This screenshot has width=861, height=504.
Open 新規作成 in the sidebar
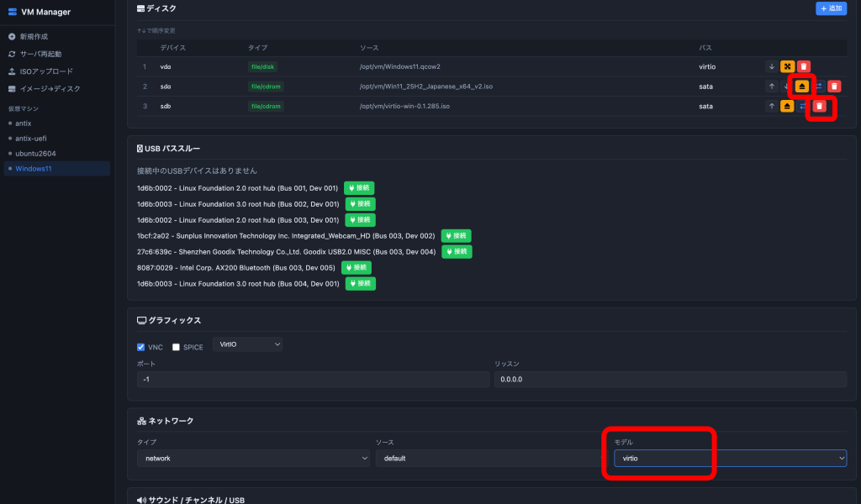(34, 37)
